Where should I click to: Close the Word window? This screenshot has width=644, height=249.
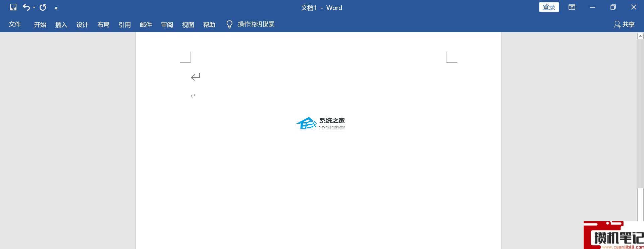[x=634, y=7]
